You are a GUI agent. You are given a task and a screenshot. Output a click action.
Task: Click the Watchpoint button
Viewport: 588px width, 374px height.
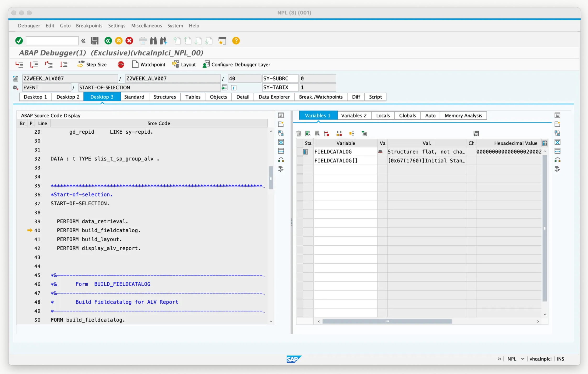click(149, 65)
